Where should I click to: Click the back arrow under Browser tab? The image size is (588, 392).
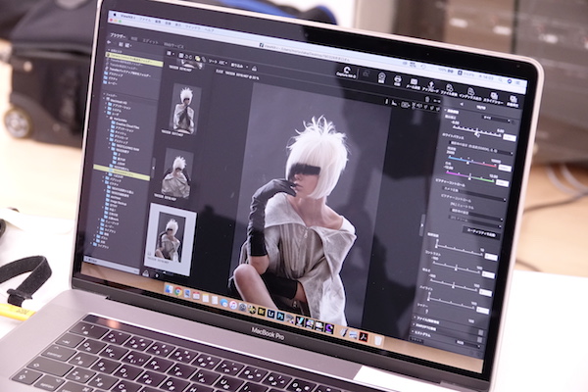click(110, 43)
